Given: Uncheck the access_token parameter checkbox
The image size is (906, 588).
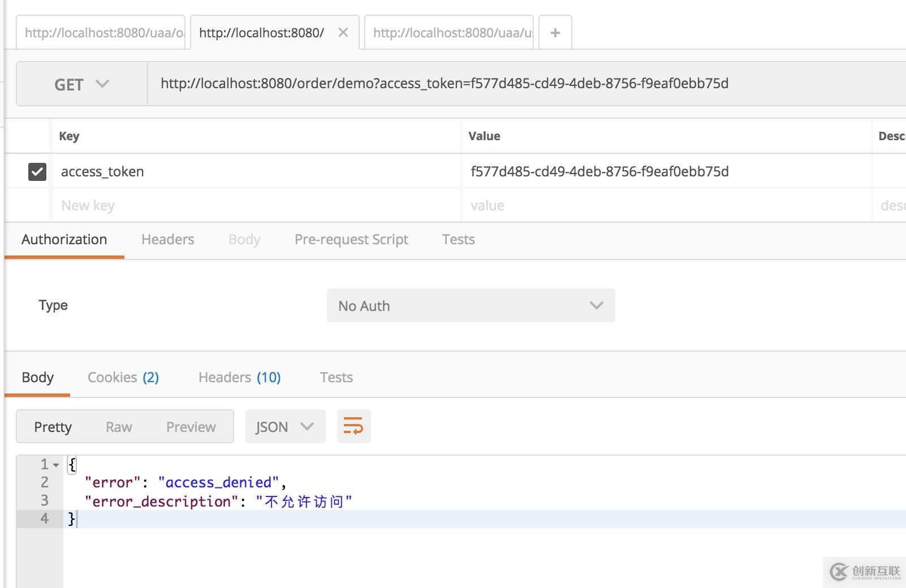Looking at the screenshot, I should [x=37, y=171].
